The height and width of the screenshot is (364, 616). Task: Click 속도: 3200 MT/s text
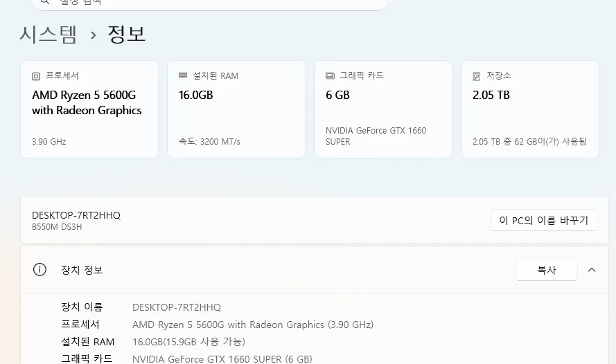click(209, 142)
